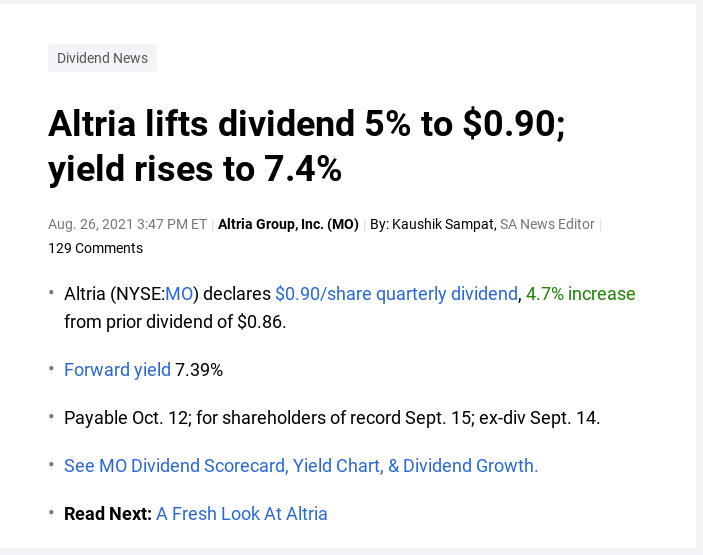Open the Altria Group, Inc. (MO) link
The width and height of the screenshot is (703, 555).
point(288,224)
